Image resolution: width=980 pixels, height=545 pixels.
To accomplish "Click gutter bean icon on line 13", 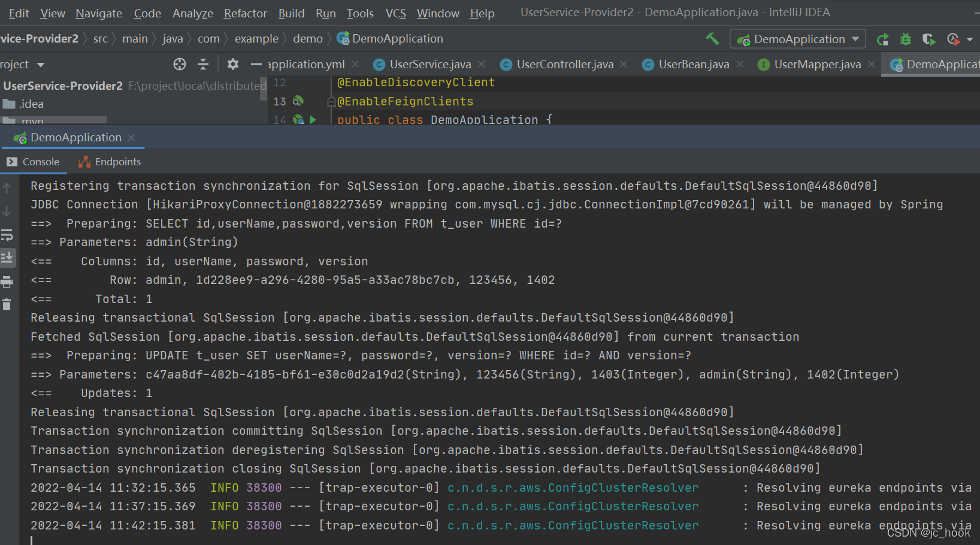I will pyautogui.click(x=298, y=101).
